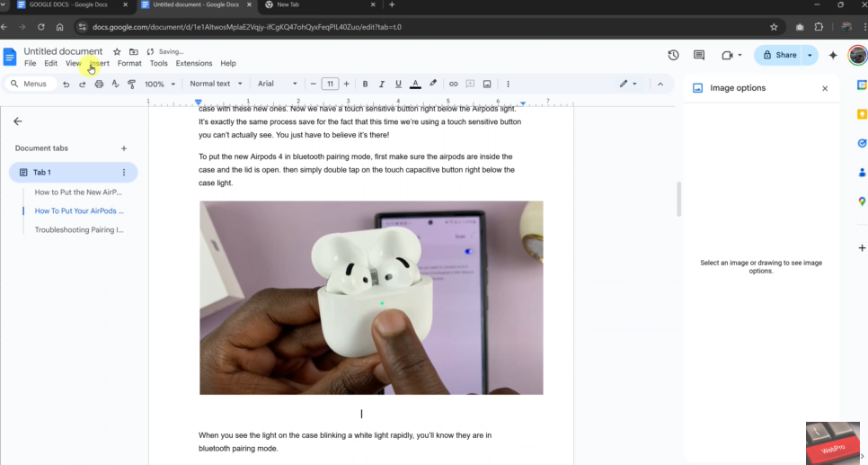Screen dimensions: 868x465
Task: Get add-ons plus icon in side panel
Action: [x=862, y=247]
